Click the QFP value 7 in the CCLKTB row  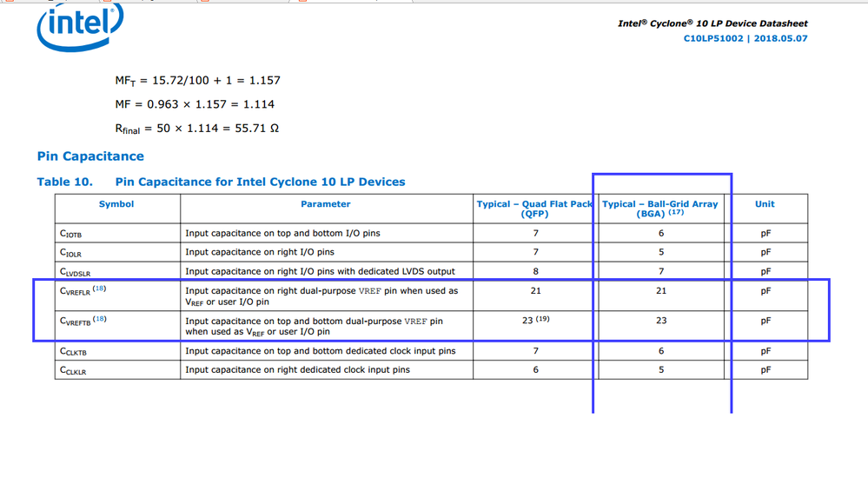tap(536, 351)
